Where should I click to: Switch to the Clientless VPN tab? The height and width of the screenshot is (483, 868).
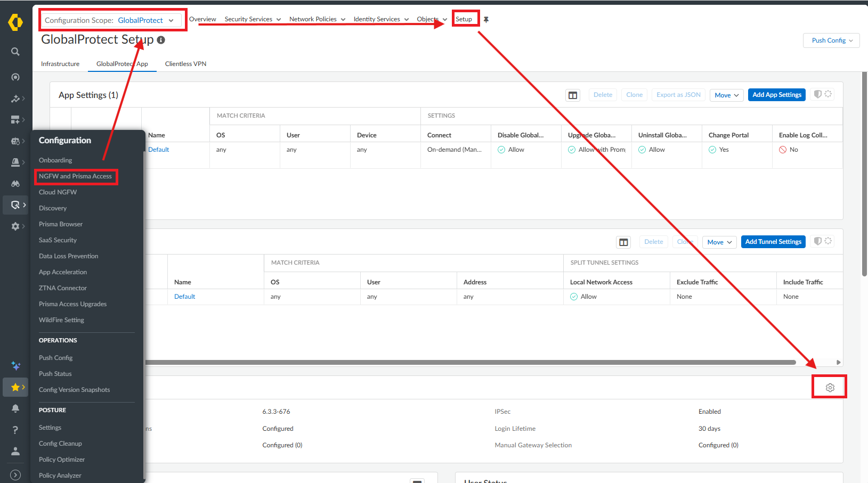tap(185, 64)
